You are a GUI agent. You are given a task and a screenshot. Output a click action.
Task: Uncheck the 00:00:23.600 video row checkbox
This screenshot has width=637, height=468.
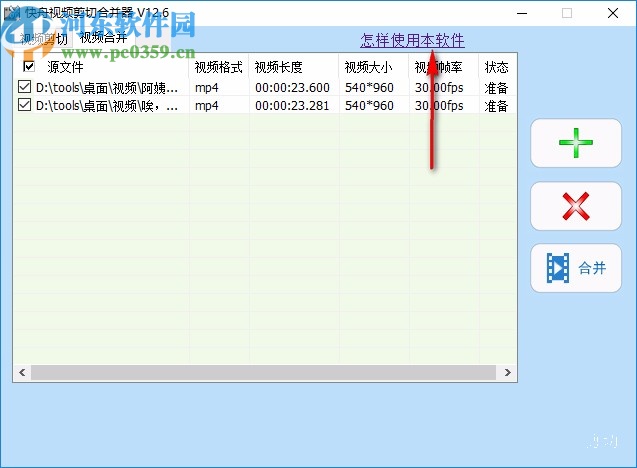tap(25, 87)
